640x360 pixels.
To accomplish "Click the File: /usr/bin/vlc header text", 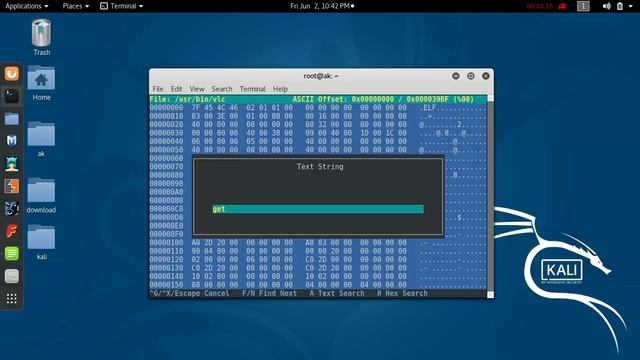I will [187, 99].
